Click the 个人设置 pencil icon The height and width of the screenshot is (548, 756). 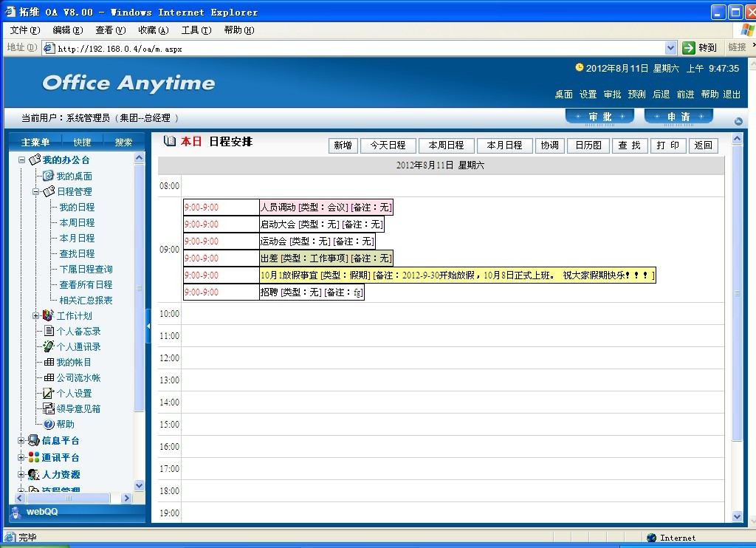(49, 393)
